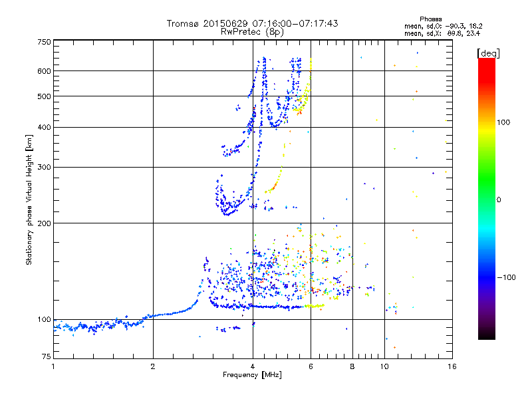Select the "mean, sd,O: -90.3, 18.2" line
Image resolution: width=532 pixels, height=399 pixels.
tap(443, 26)
